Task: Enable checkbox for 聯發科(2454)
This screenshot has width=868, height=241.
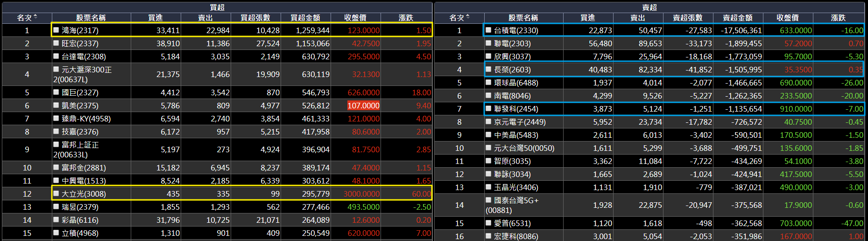Action: tap(488, 108)
